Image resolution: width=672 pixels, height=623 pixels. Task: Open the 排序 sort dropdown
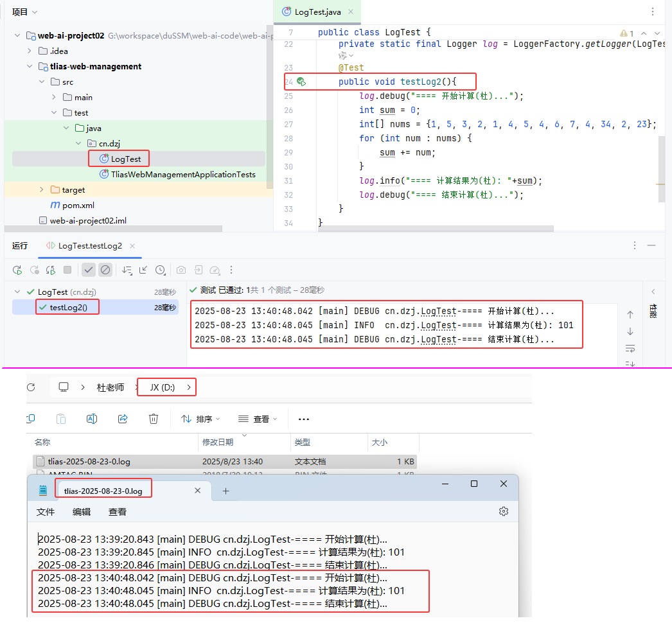coord(200,419)
